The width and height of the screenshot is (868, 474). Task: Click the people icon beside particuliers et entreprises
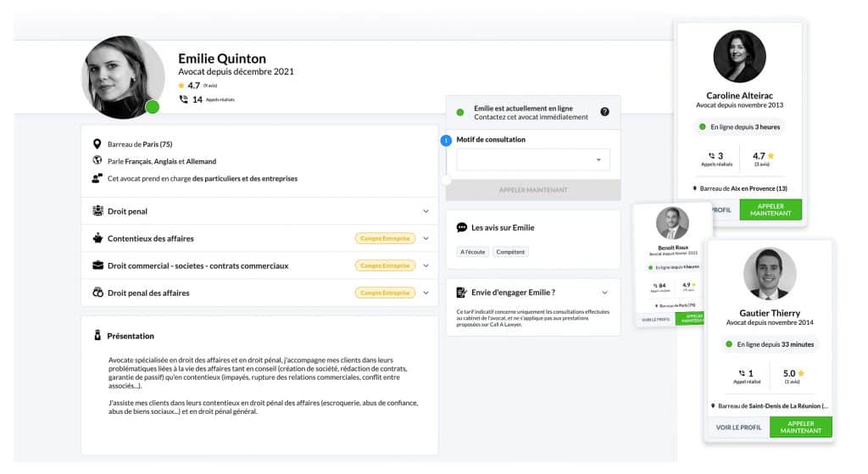97,178
